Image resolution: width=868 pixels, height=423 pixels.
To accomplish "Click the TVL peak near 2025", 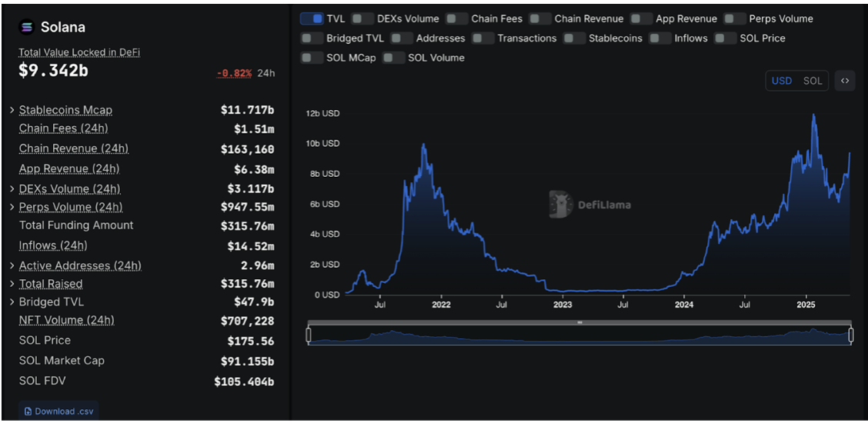I will point(813,115).
